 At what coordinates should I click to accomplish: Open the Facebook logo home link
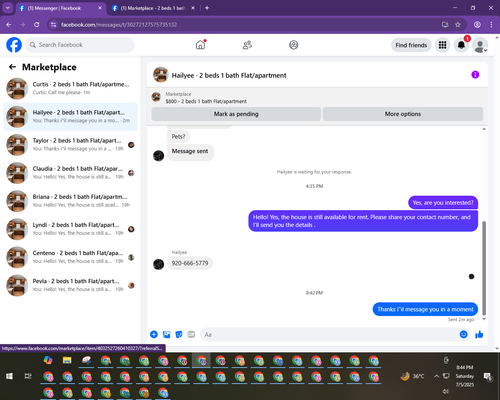(14, 45)
